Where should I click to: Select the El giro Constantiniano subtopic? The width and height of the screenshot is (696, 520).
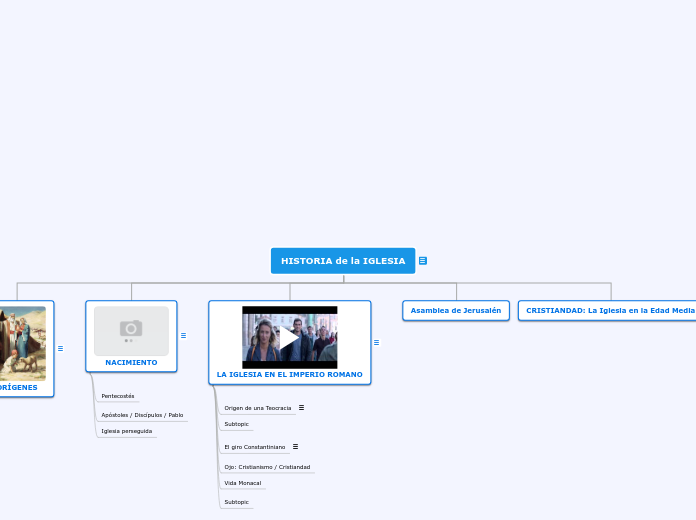click(255, 447)
